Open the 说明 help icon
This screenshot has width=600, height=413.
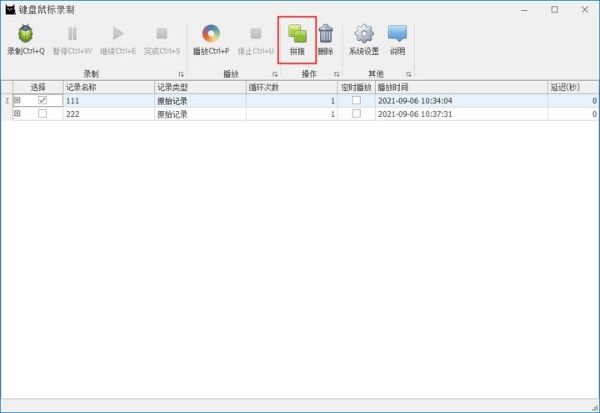[397, 34]
